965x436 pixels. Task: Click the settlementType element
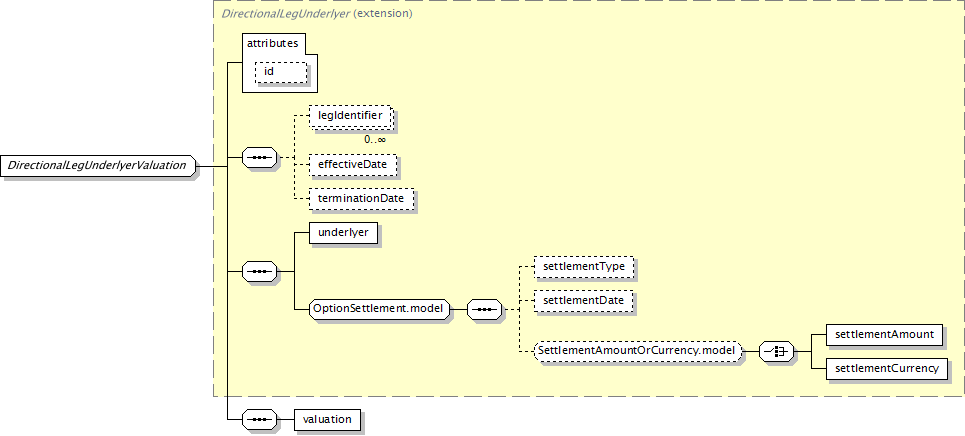[585, 267]
